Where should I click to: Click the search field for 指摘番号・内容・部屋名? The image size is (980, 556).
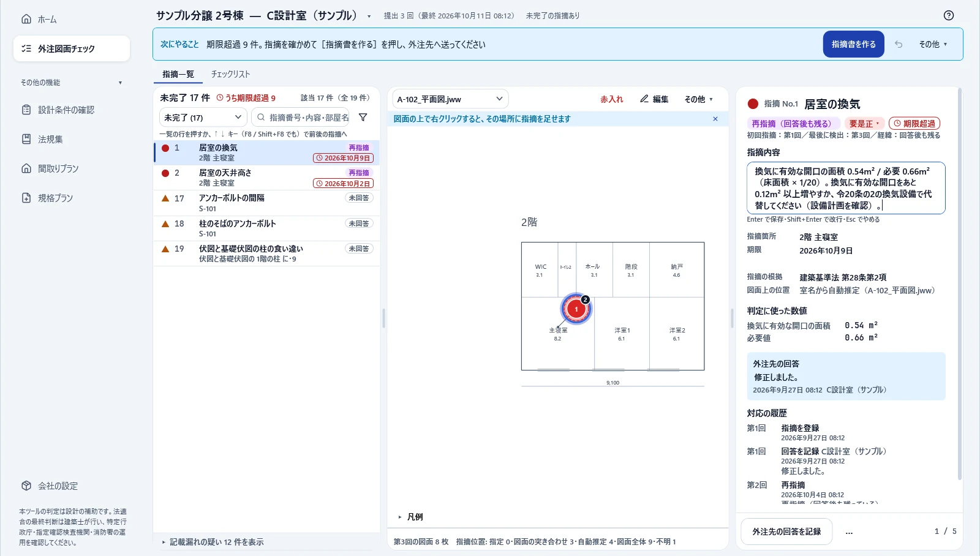pos(301,117)
